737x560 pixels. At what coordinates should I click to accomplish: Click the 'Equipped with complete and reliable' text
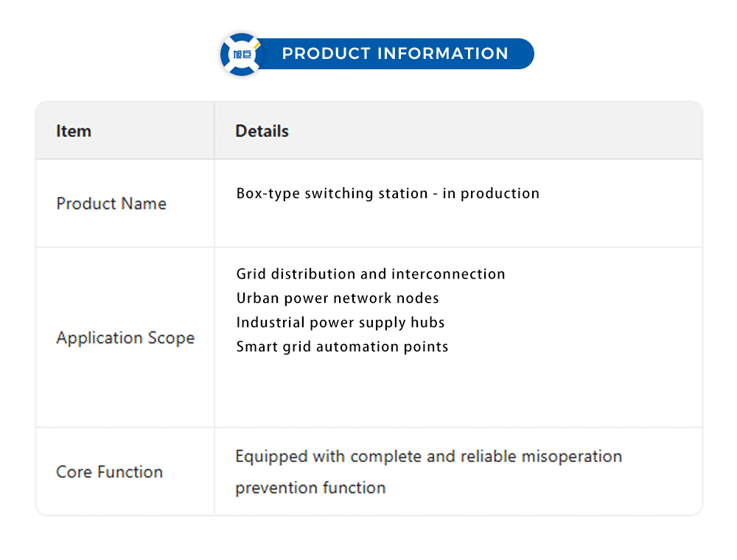click(x=376, y=457)
